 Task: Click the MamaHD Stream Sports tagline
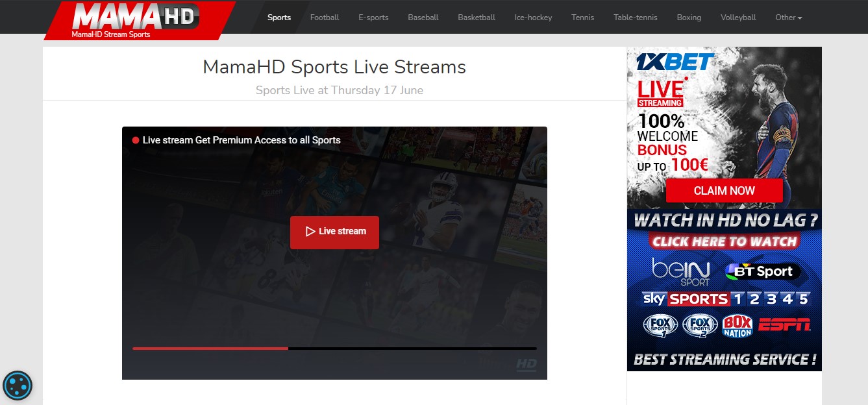click(111, 34)
